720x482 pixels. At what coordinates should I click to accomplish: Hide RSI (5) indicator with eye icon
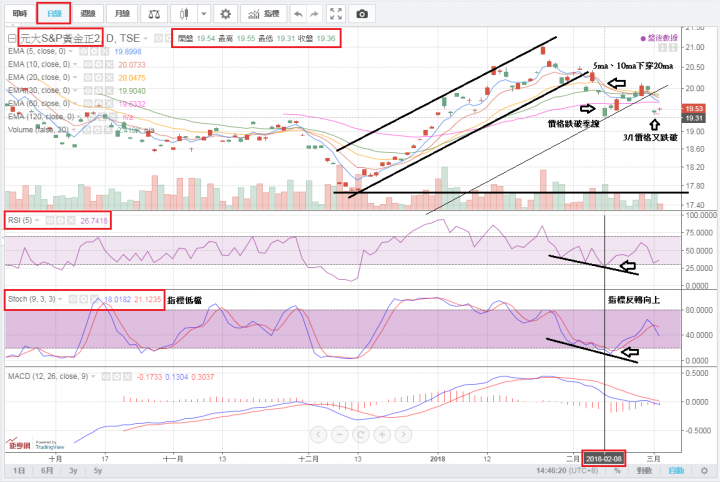tap(50, 221)
